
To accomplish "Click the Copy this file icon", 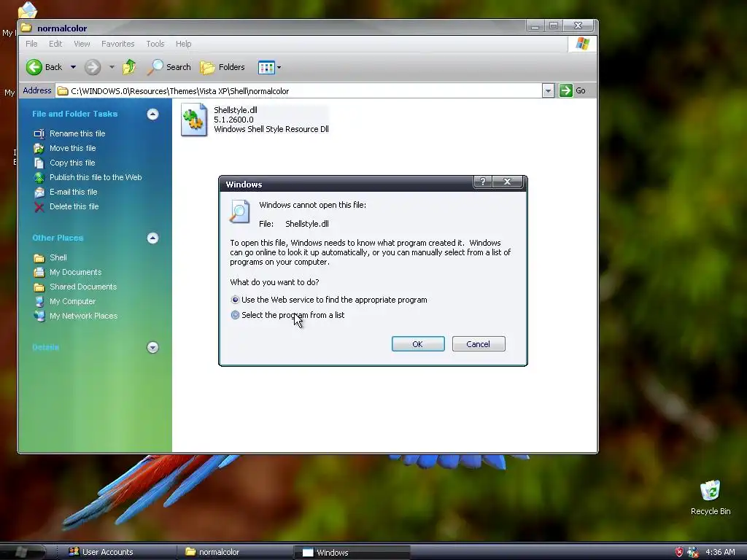I will tap(39, 163).
